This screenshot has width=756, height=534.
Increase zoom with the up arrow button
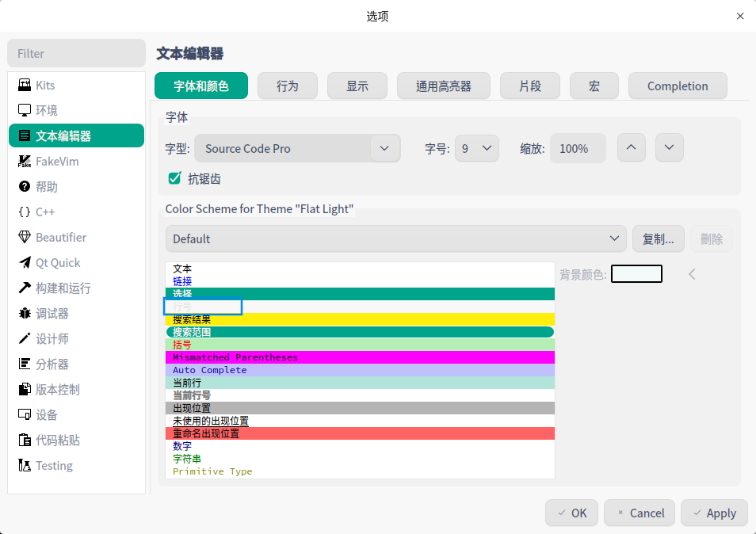pyautogui.click(x=632, y=148)
